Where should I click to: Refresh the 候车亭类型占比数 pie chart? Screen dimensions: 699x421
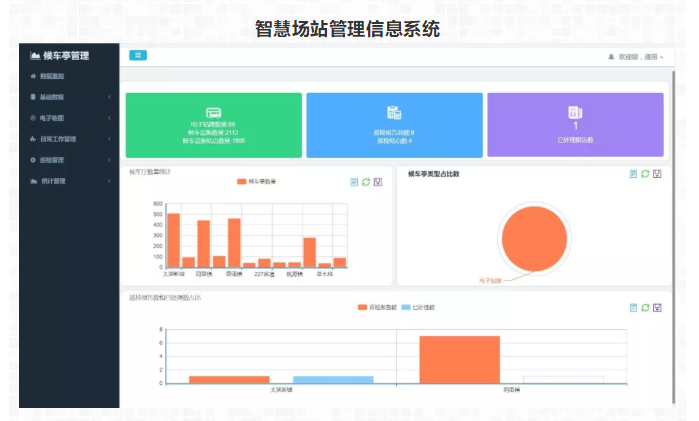pyautogui.click(x=645, y=174)
